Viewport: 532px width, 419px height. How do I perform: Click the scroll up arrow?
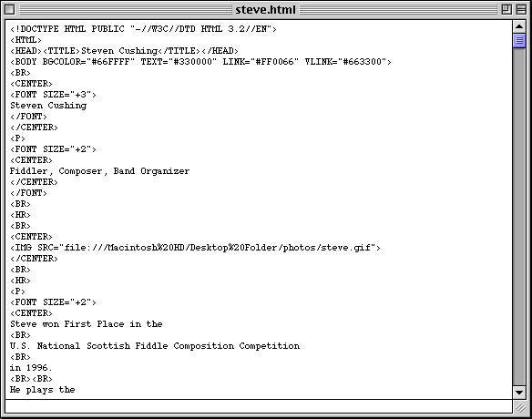click(x=519, y=26)
